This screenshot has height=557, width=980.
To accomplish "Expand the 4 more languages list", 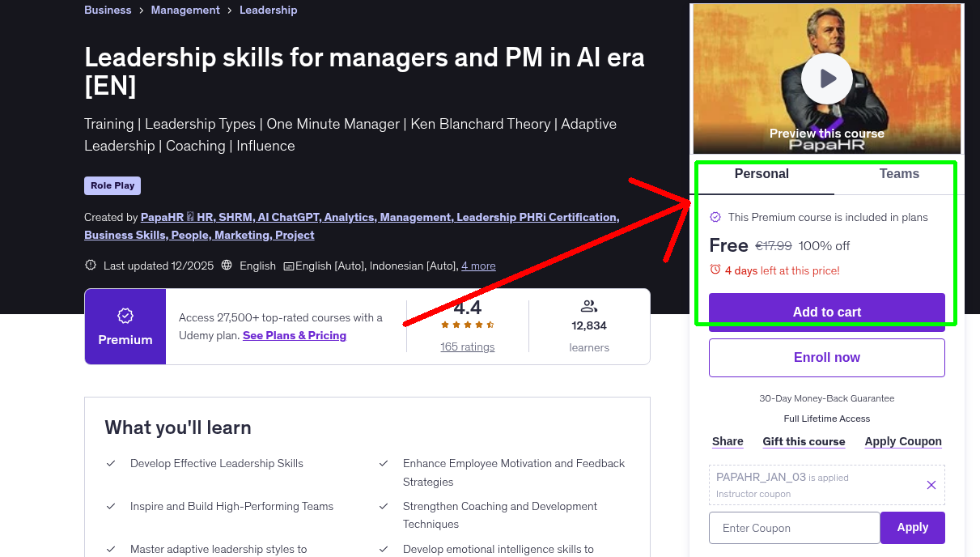I will 478,266.
